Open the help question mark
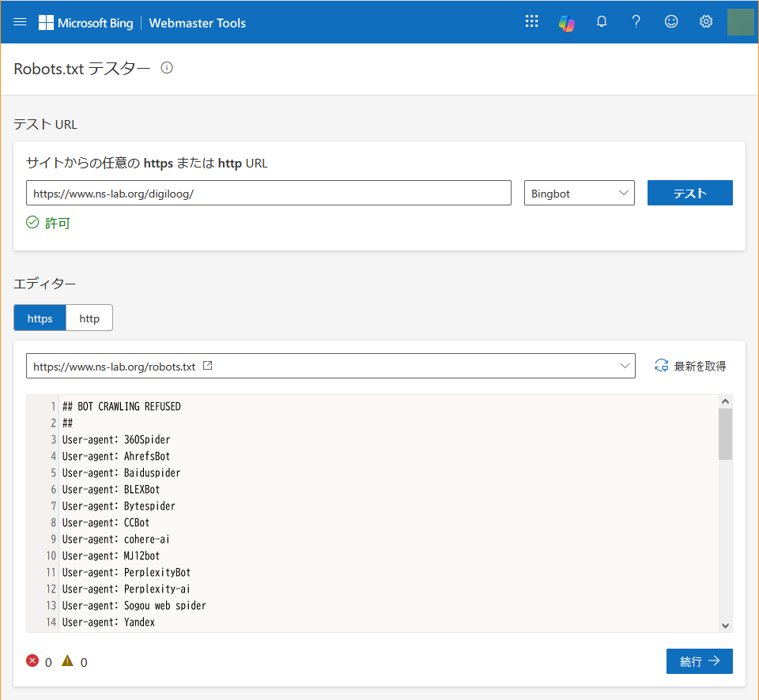This screenshot has height=700, width=759. (x=636, y=22)
